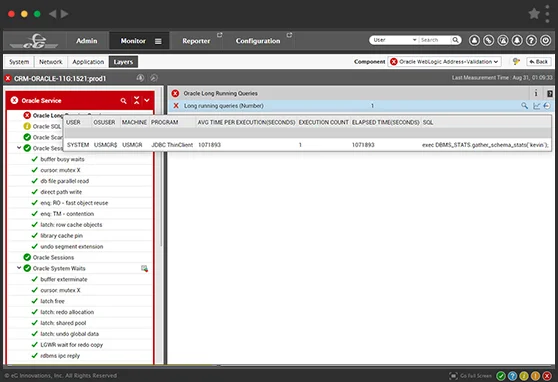Click the browser back arrow
Image resolution: width=558 pixels, height=382 pixels.
53,14
